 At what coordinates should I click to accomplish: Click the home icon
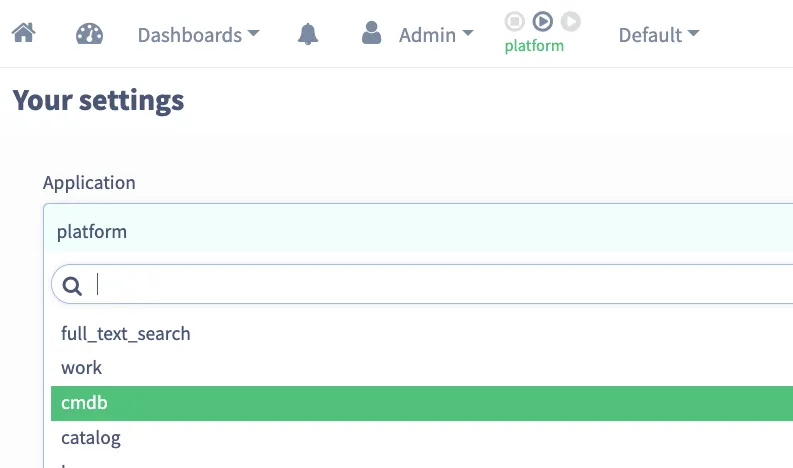point(24,34)
